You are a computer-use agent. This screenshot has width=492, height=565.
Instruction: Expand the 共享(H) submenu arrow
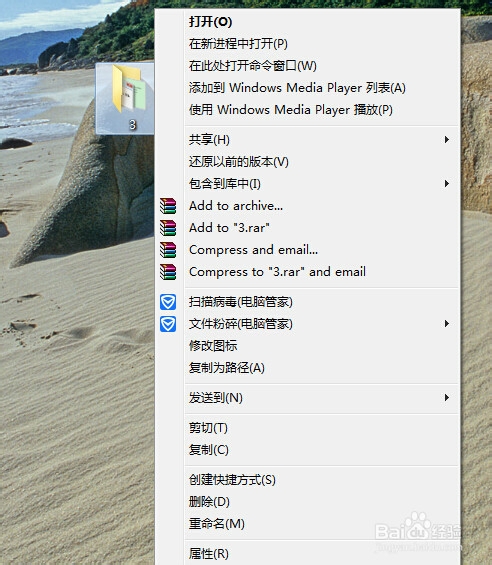(447, 139)
